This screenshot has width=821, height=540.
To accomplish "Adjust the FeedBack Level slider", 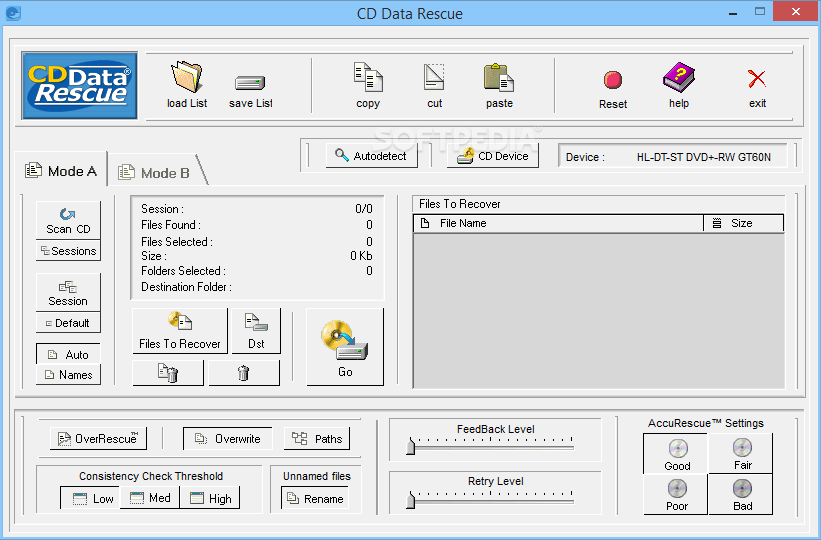I will [411, 446].
